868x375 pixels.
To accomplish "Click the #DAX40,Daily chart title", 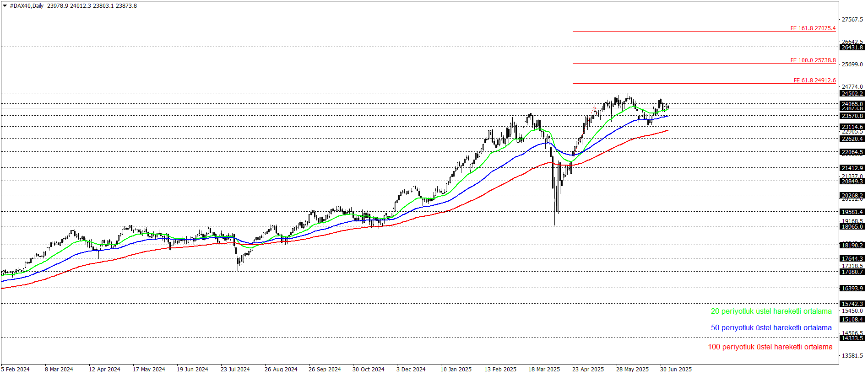I will [27, 6].
